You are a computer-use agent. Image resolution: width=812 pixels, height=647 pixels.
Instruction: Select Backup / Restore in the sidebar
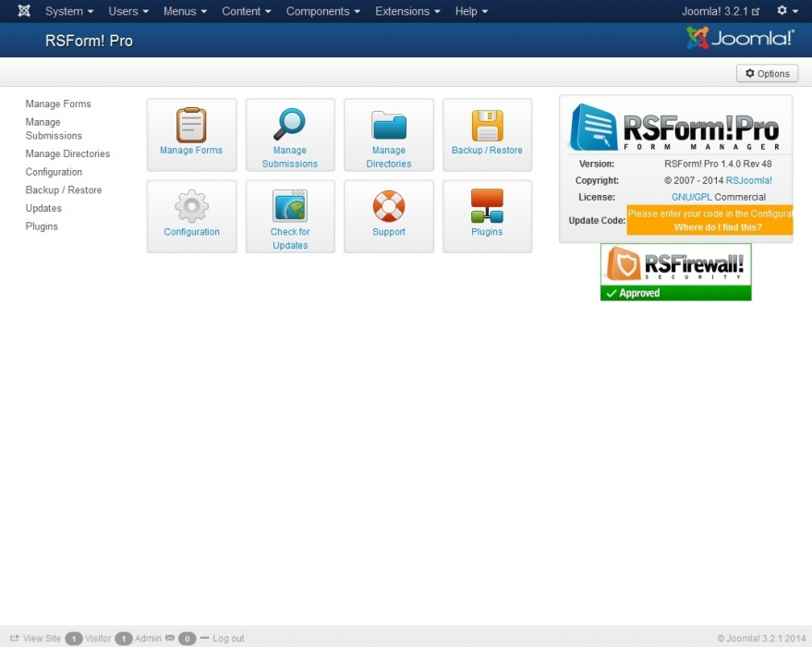64,189
